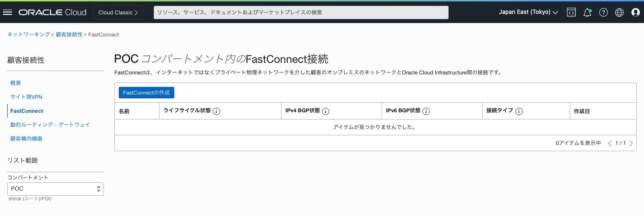Show info for IPv4 BGP状態 column

pos(326,111)
